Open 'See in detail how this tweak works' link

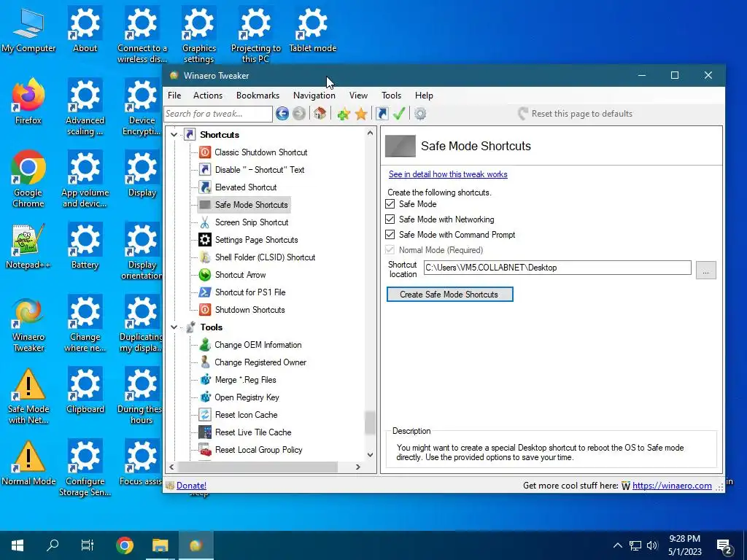click(x=448, y=174)
